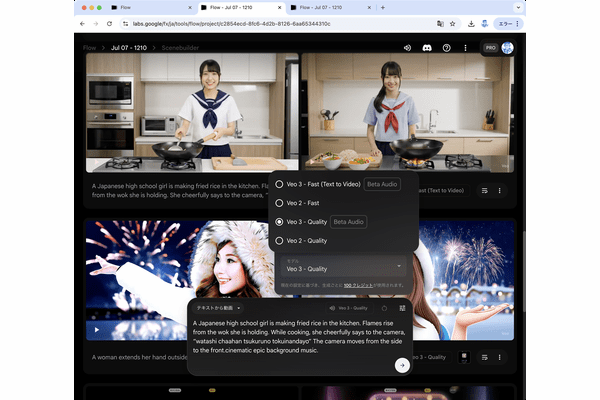Image resolution: width=600 pixels, height=400 pixels.
Task: Click the address bar URL
Action: (232, 24)
